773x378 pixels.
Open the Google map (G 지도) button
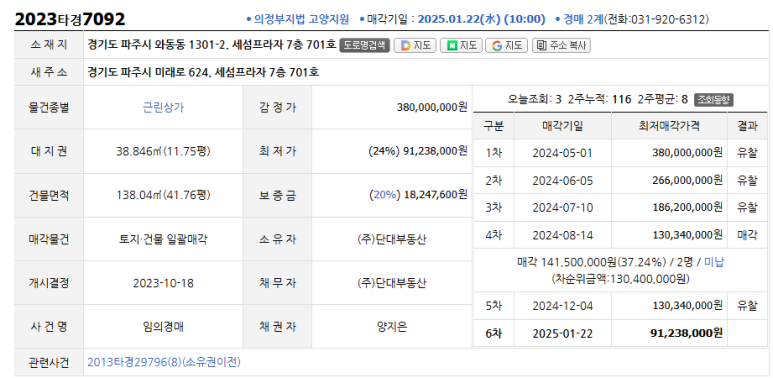click(x=507, y=45)
